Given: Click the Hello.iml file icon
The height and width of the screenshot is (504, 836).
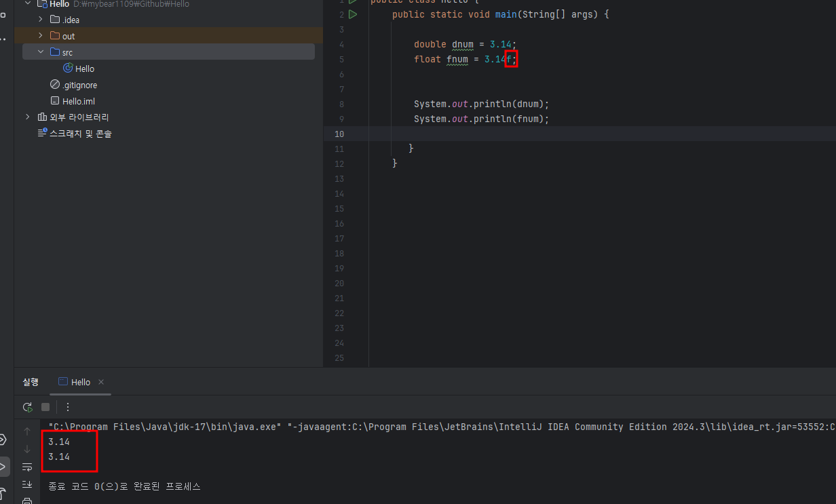Looking at the screenshot, I should (55, 101).
